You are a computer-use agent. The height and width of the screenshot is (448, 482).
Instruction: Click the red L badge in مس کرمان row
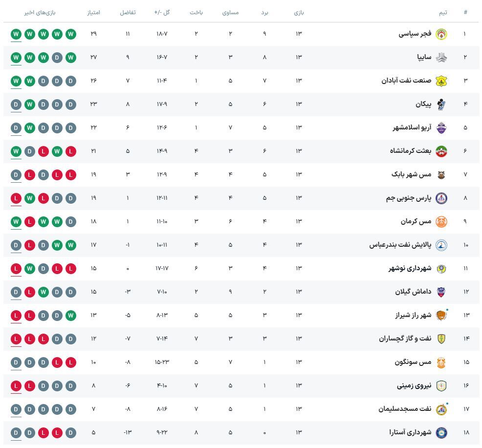[x=30, y=221]
